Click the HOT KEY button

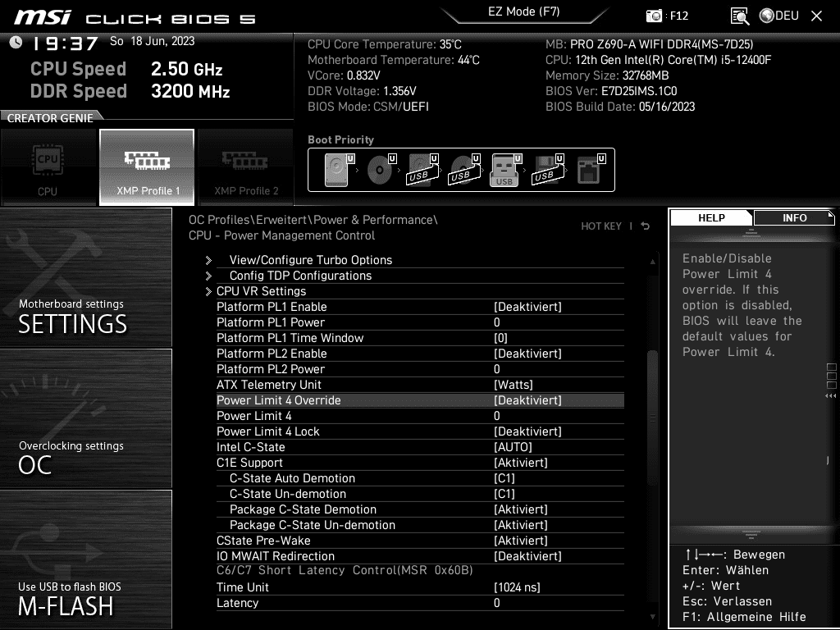(x=601, y=226)
